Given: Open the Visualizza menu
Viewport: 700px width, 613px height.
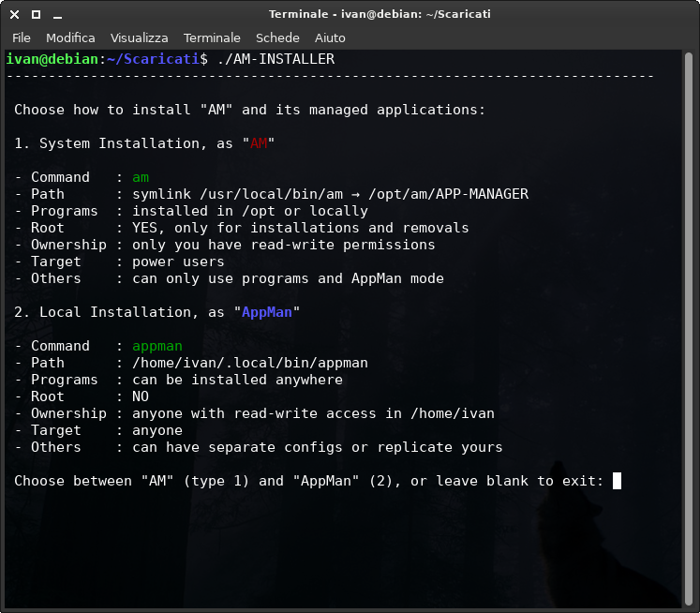Looking at the screenshot, I should click(140, 37).
